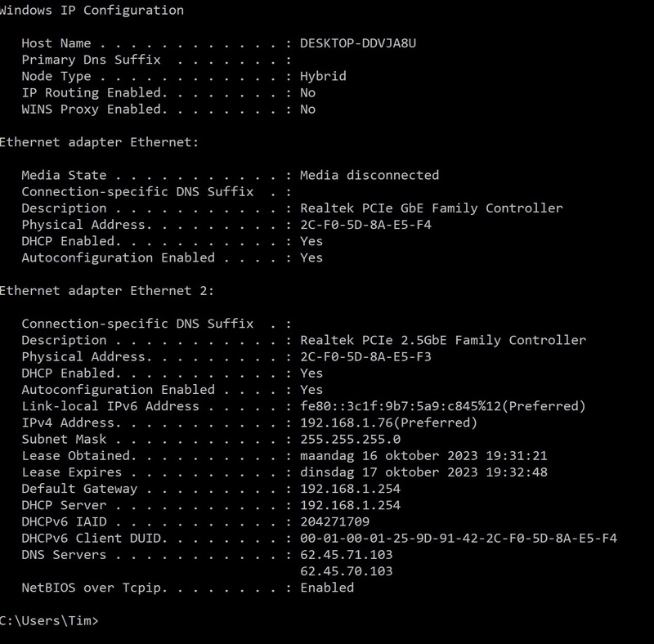654x644 pixels.
Task: Click the Node Type value Hybrid
Action: (x=323, y=76)
